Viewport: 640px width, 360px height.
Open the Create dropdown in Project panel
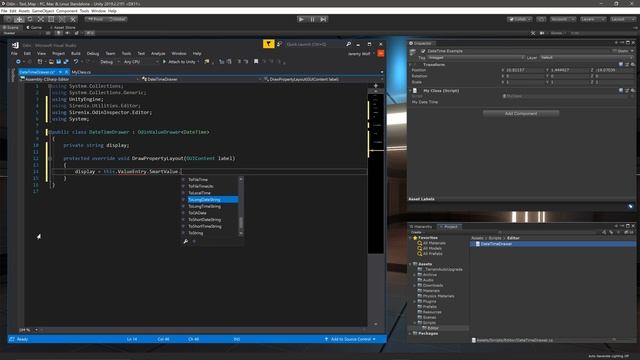click(x=417, y=232)
